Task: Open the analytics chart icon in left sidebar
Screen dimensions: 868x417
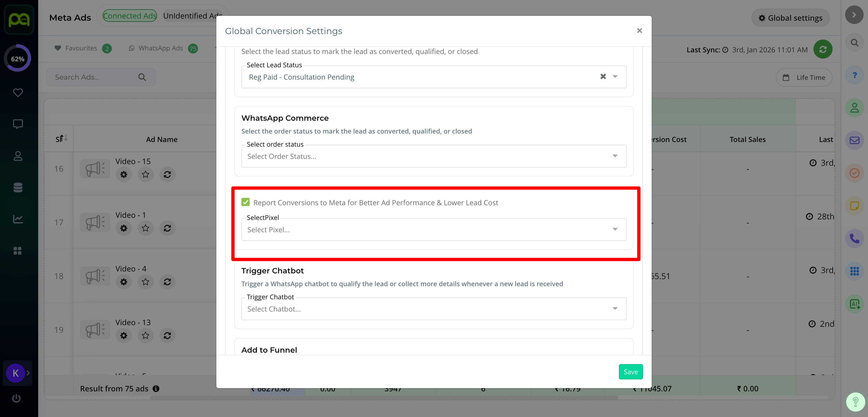Action: (x=17, y=219)
